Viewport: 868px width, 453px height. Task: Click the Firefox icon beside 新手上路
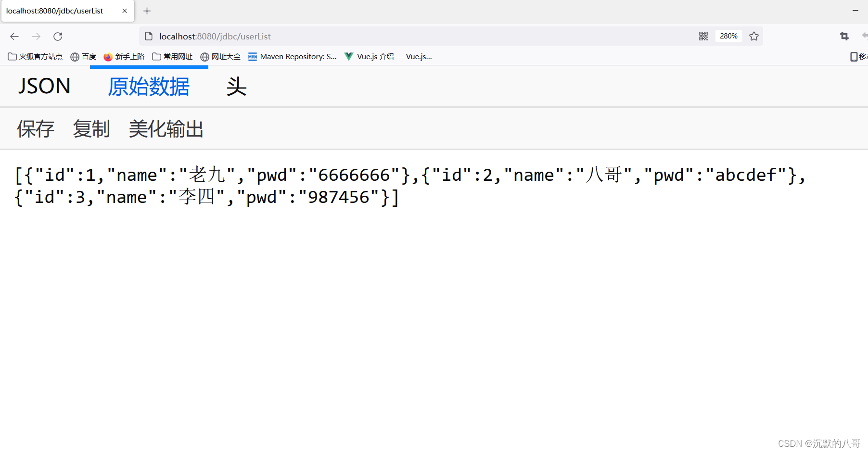pos(108,56)
